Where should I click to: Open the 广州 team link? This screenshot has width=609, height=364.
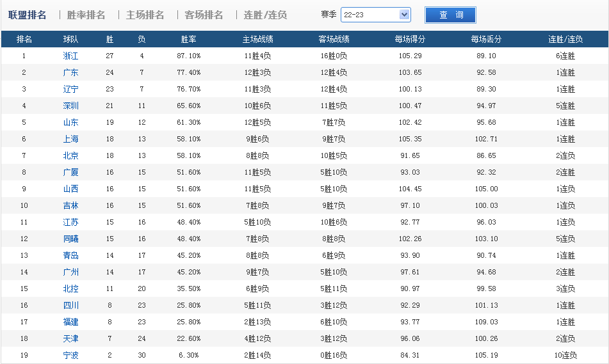[x=70, y=272]
